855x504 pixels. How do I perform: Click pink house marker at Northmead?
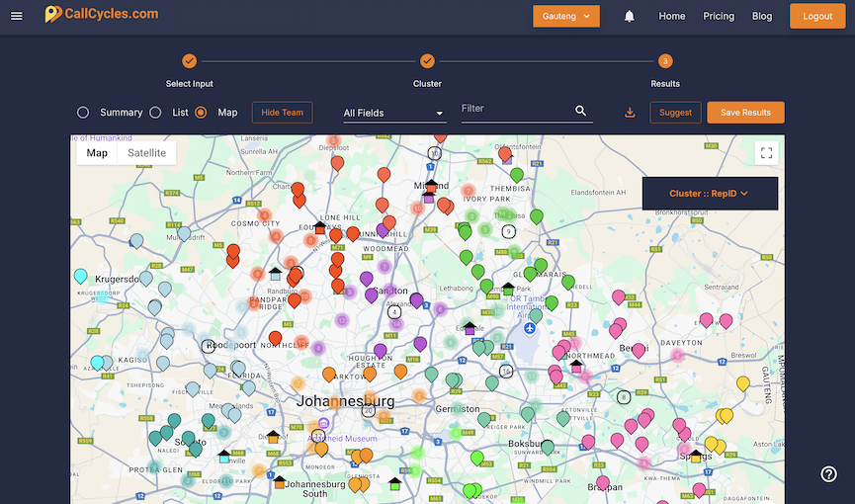click(576, 366)
